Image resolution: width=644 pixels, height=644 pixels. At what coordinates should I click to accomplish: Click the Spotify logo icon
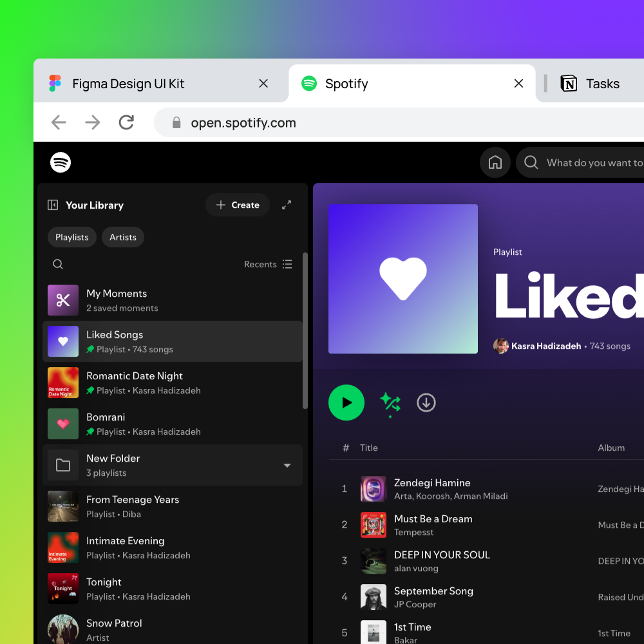point(61,163)
